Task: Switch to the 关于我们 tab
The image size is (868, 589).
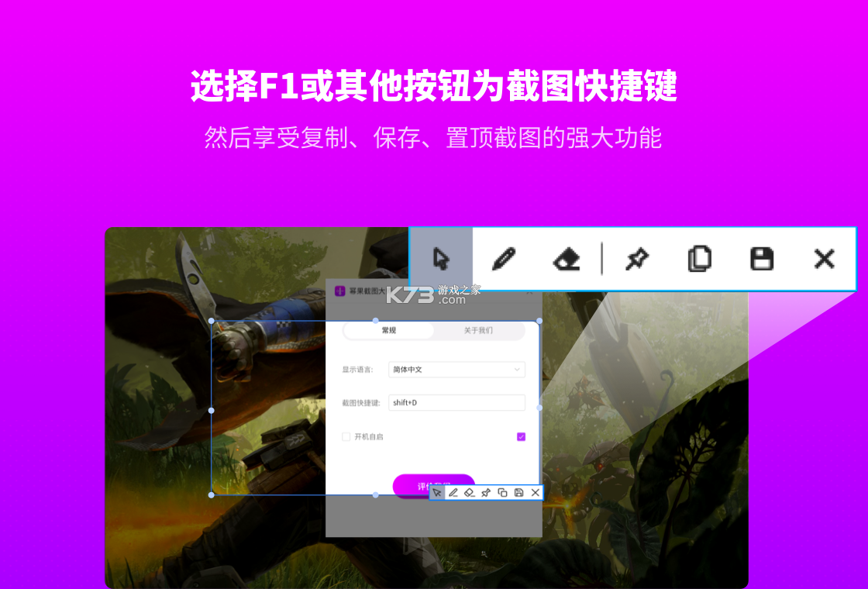Action: tap(478, 330)
